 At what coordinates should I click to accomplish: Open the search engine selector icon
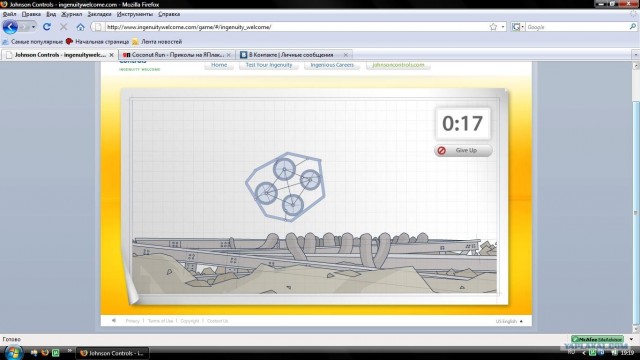point(518,27)
